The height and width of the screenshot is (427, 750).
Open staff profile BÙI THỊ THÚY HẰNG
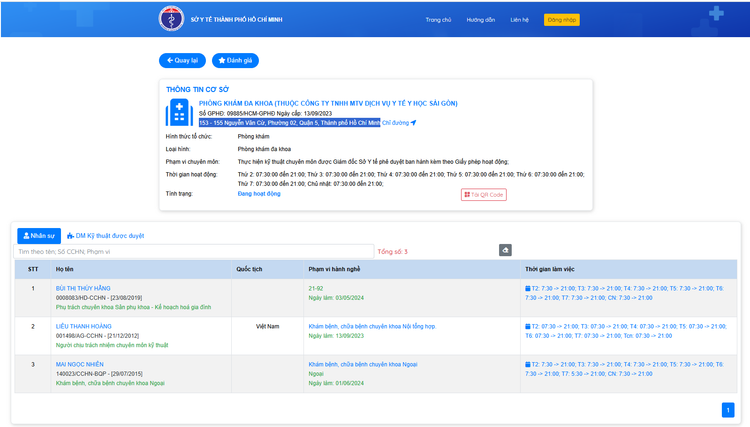click(x=83, y=288)
